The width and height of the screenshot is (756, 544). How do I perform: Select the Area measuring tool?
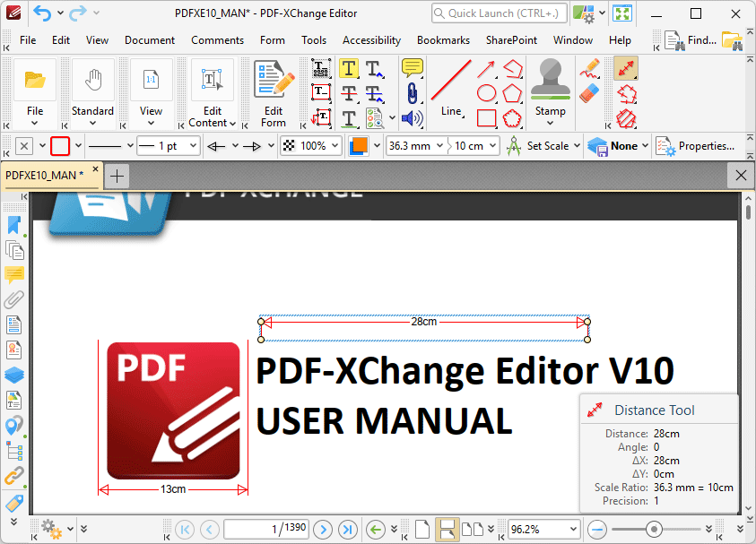pos(626,119)
